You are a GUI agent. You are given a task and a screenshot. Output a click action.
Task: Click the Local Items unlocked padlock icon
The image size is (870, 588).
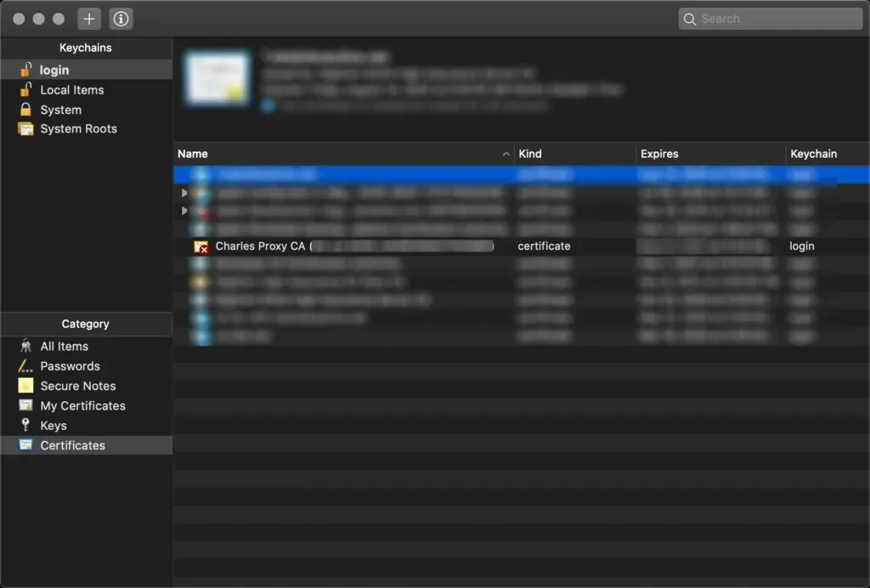click(x=25, y=89)
